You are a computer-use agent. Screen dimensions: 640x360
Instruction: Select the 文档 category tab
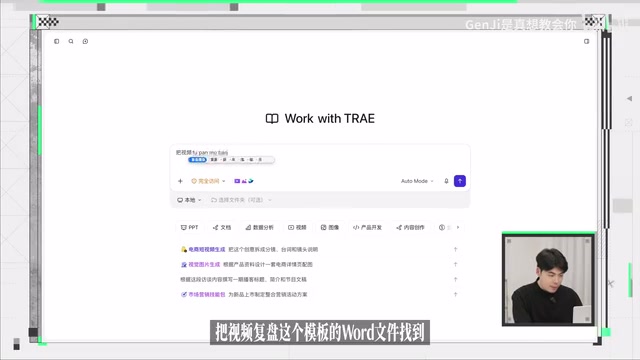222,227
